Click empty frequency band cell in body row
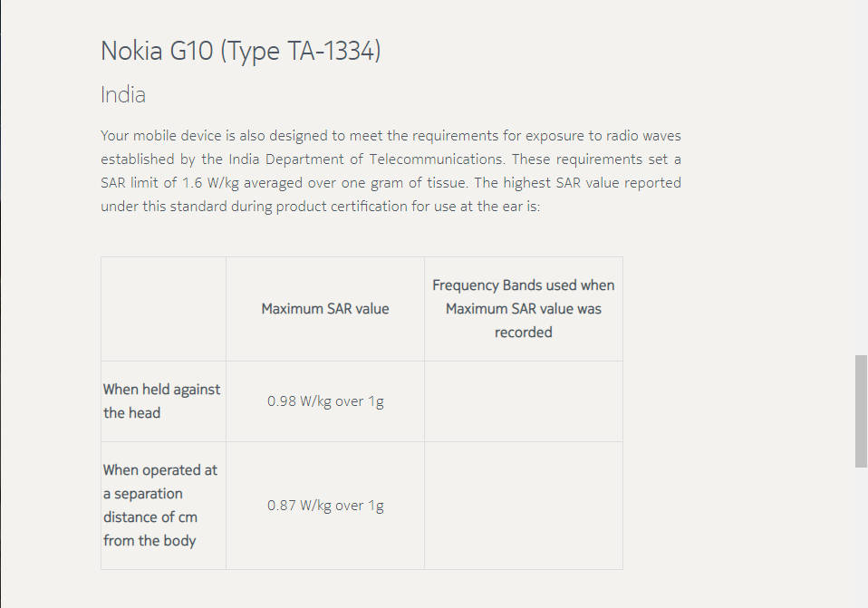The height and width of the screenshot is (608, 868). tap(523, 506)
